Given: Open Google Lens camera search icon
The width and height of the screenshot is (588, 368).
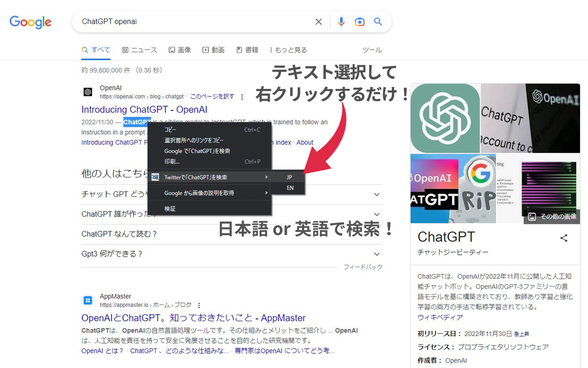Looking at the screenshot, I should point(360,22).
